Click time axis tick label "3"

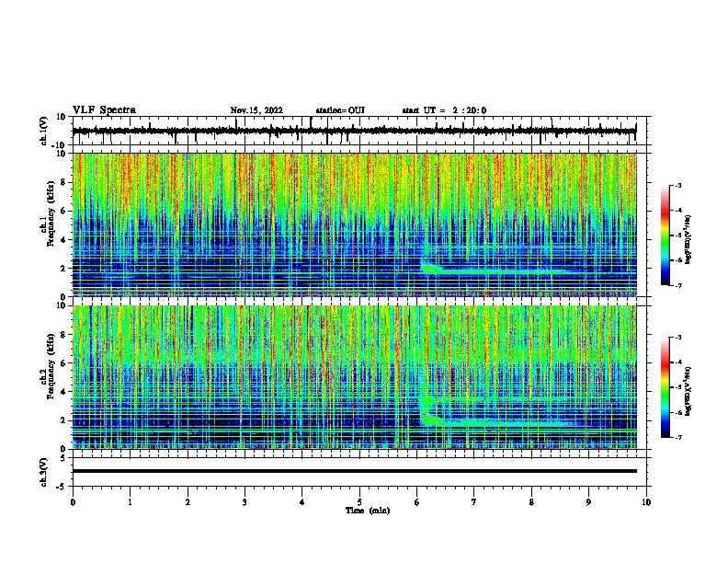245,502
